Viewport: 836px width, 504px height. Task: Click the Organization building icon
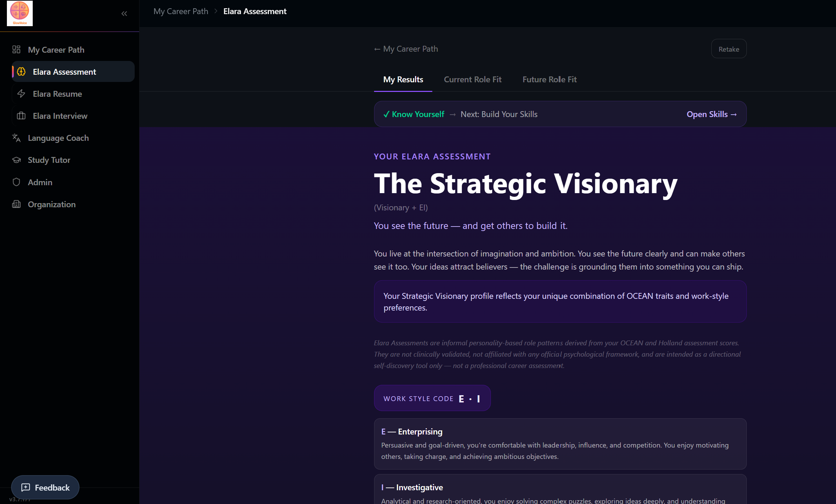[x=16, y=204]
